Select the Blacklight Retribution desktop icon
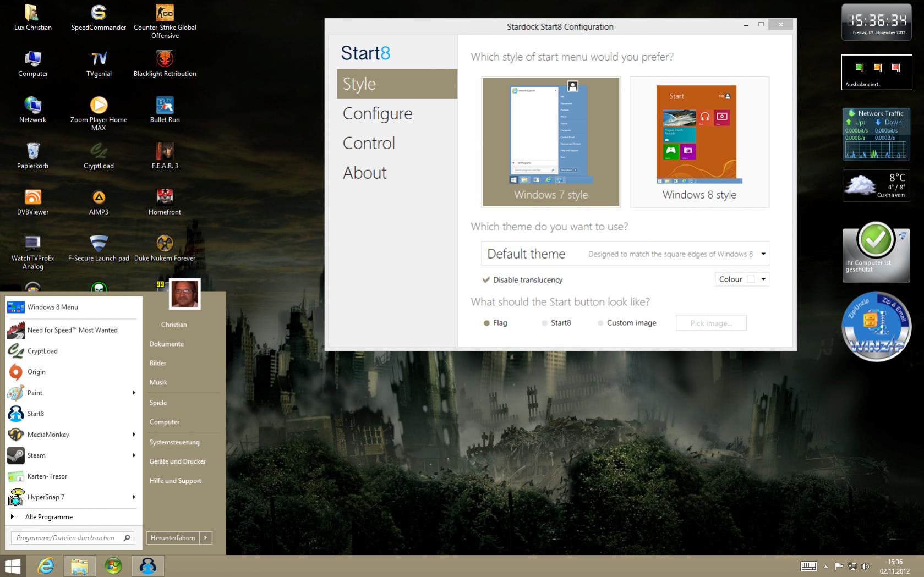 165,64
